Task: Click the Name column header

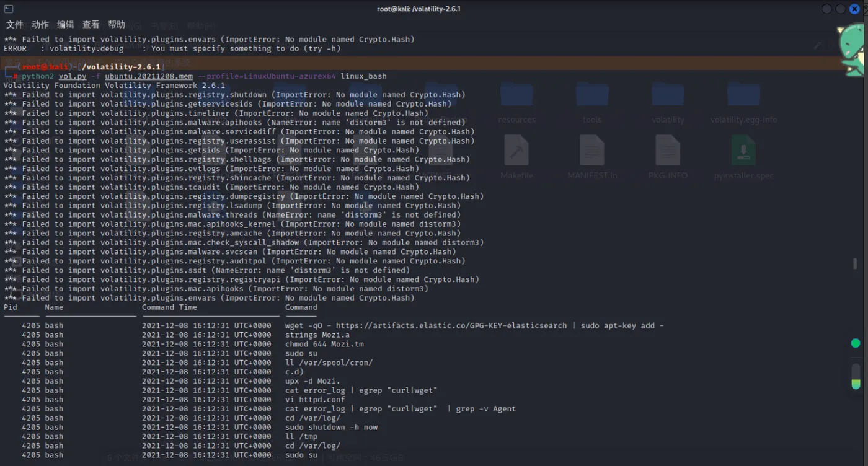Action: point(54,307)
